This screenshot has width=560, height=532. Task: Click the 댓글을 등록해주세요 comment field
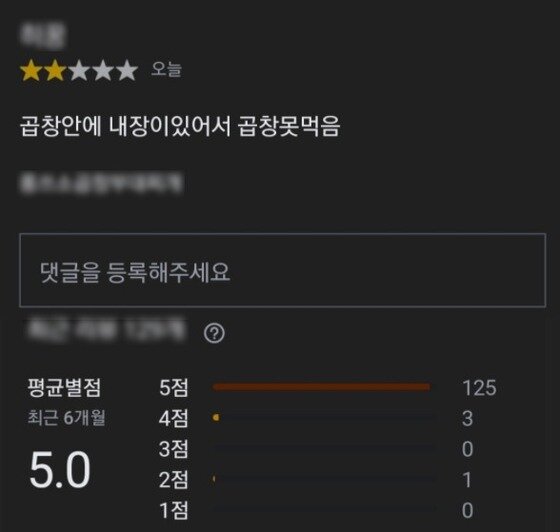pyautogui.click(x=282, y=270)
